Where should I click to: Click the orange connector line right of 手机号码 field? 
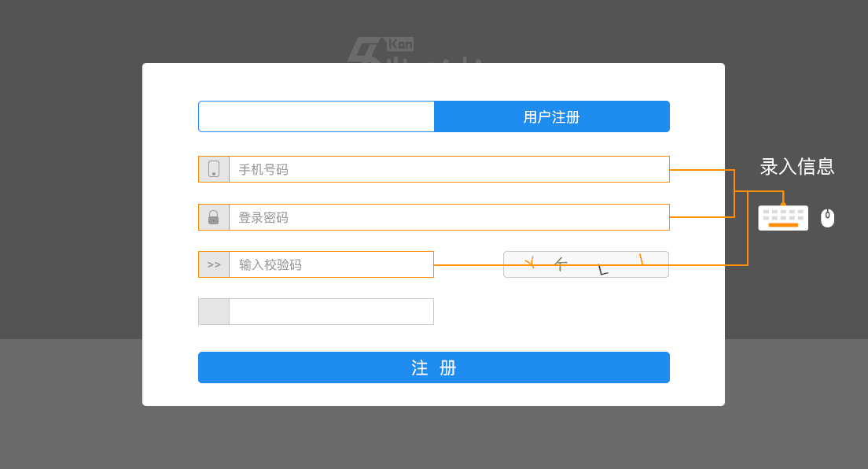tap(701, 170)
